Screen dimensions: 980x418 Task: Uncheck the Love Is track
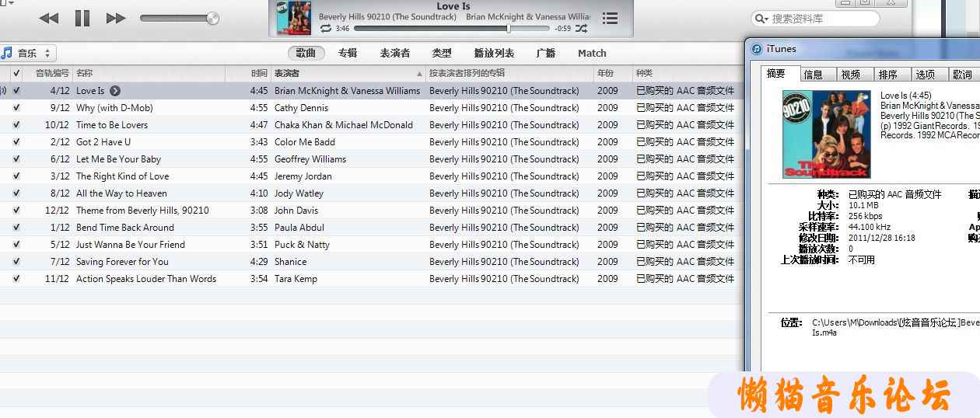[x=16, y=91]
